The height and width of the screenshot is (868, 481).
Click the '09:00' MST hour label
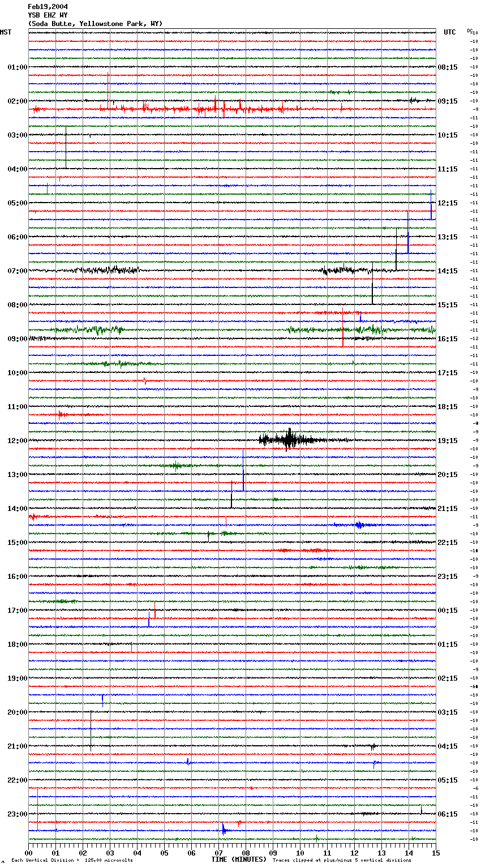17,339
